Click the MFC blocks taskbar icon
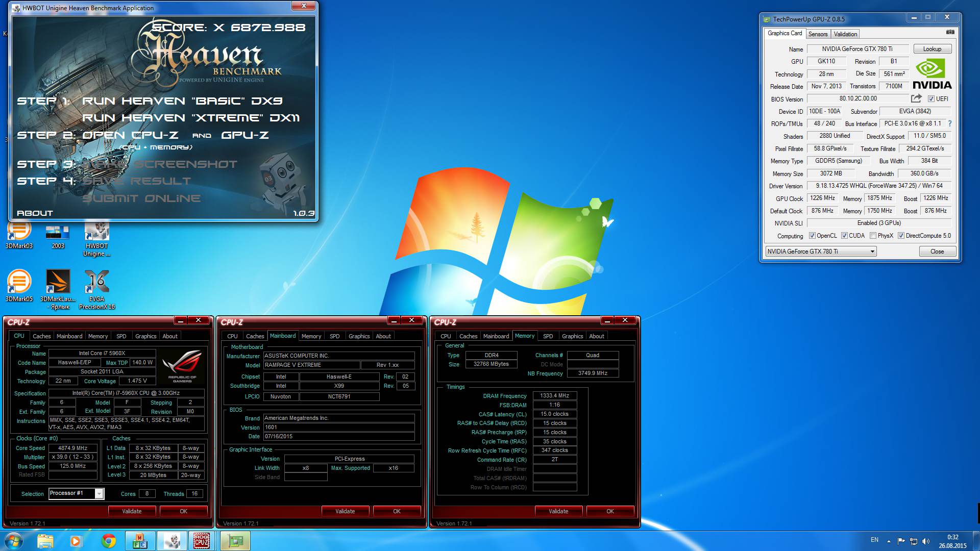This screenshot has width=980, height=551. [x=140, y=541]
